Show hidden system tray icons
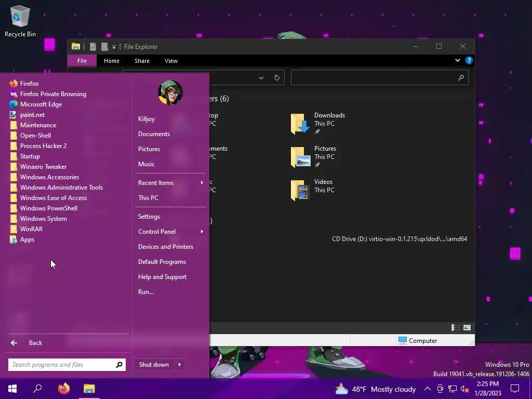 [428, 389]
